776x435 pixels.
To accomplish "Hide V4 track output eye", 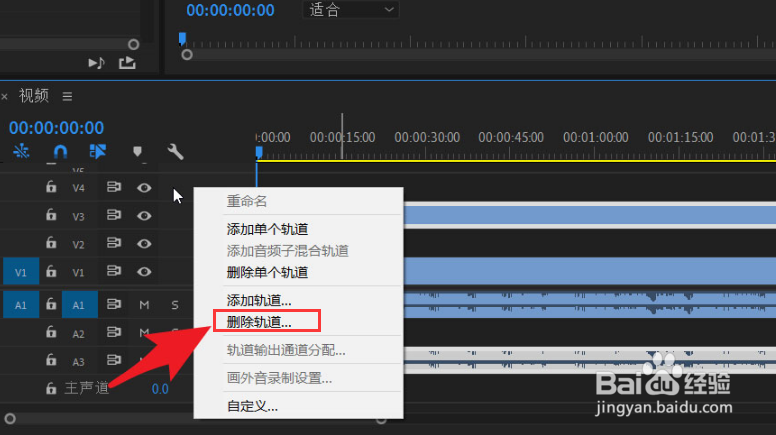I will tap(144, 188).
